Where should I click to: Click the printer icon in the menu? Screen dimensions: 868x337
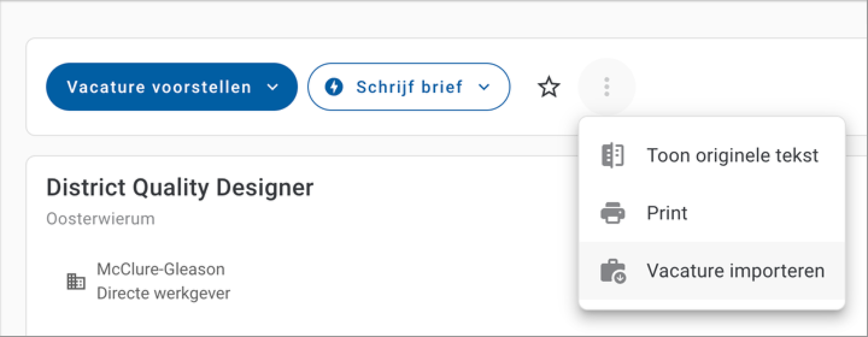[613, 213]
